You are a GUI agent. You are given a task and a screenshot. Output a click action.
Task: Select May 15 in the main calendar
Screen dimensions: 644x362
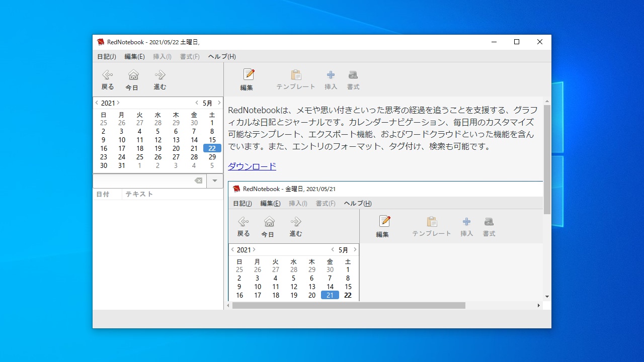point(212,140)
